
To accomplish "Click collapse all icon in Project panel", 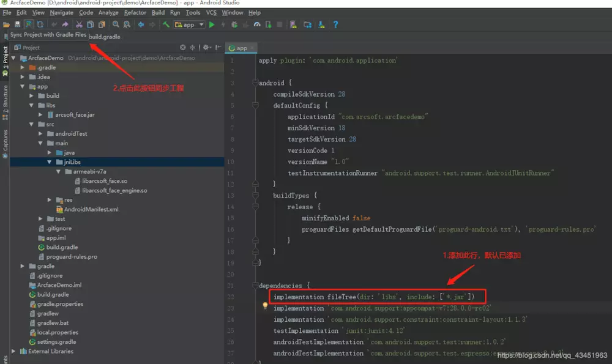I will pos(192,48).
